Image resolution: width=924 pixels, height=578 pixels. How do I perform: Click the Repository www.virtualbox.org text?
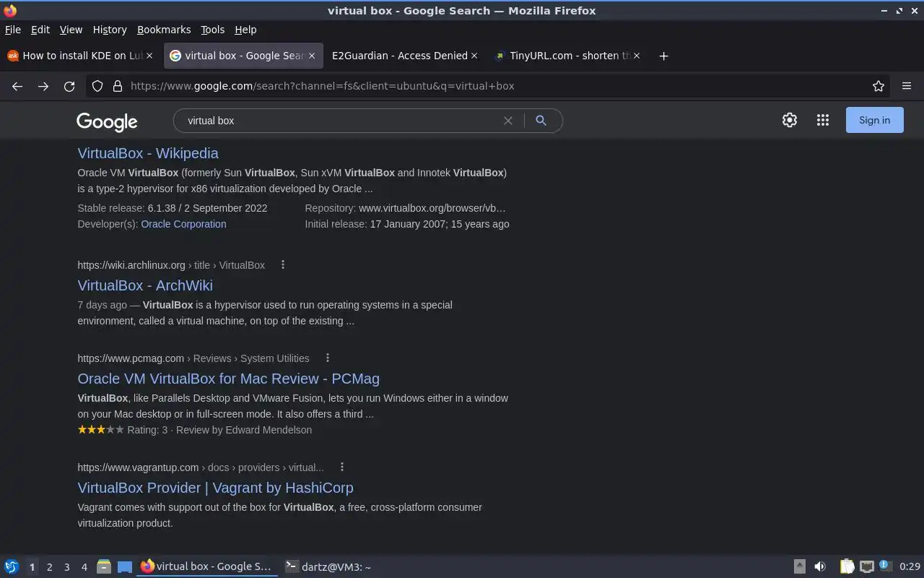pos(405,208)
